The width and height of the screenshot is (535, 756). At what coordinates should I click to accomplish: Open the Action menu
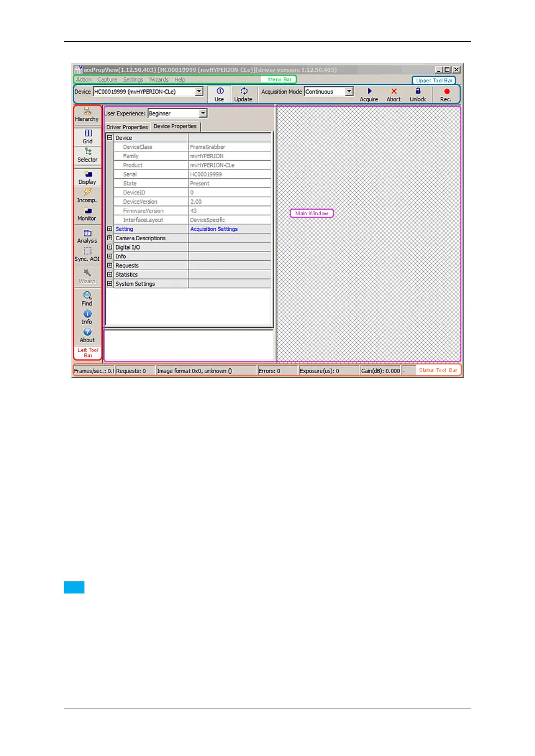84,79
